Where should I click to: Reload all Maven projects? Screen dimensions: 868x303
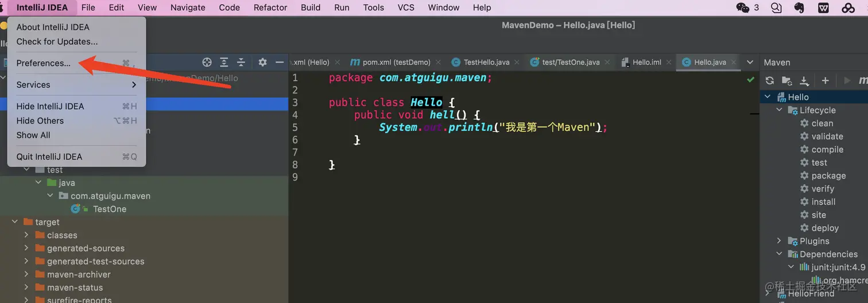[x=770, y=81]
